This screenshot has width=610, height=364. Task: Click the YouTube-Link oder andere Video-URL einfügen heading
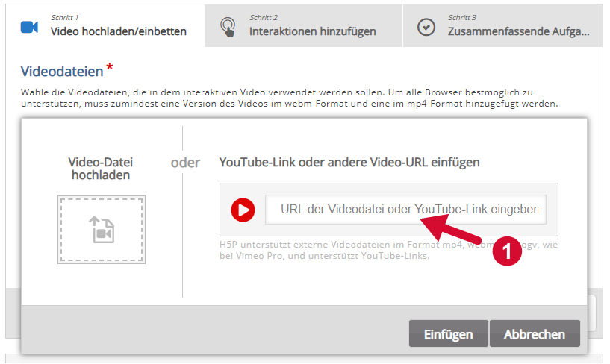(x=349, y=162)
